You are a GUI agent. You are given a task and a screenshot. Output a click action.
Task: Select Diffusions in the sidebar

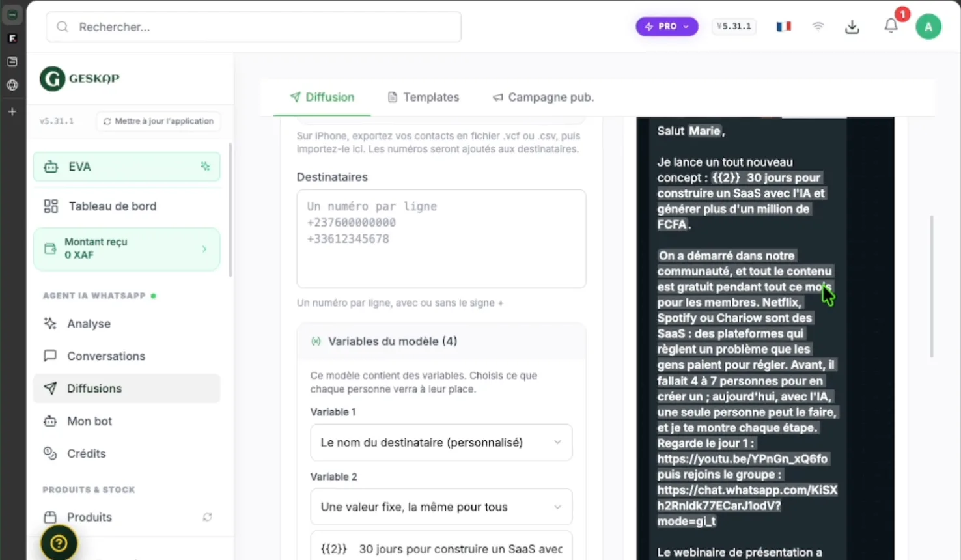[126, 388]
